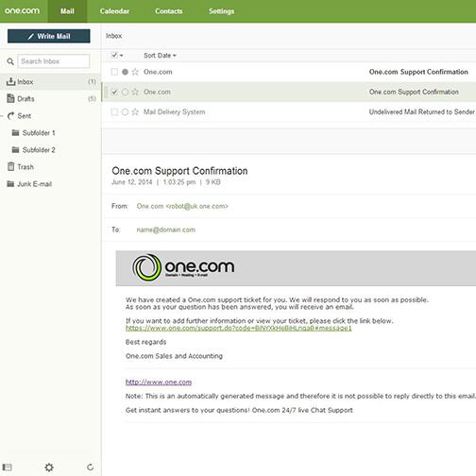
Task: Open the gear settings icon in sidebar
Action: pos(49,467)
